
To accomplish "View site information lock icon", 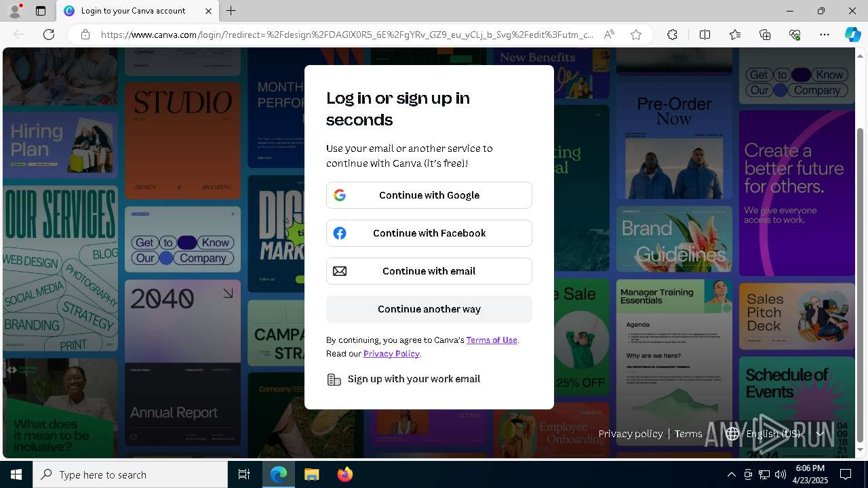I will tap(85, 35).
